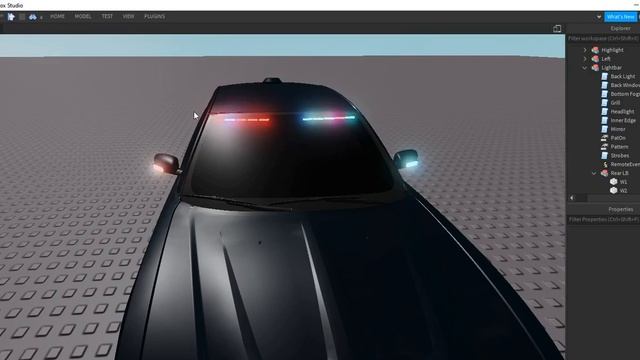The width and height of the screenshot is (640, 360).
Task: Click the Properties panel title
Action: pos(621,209)
